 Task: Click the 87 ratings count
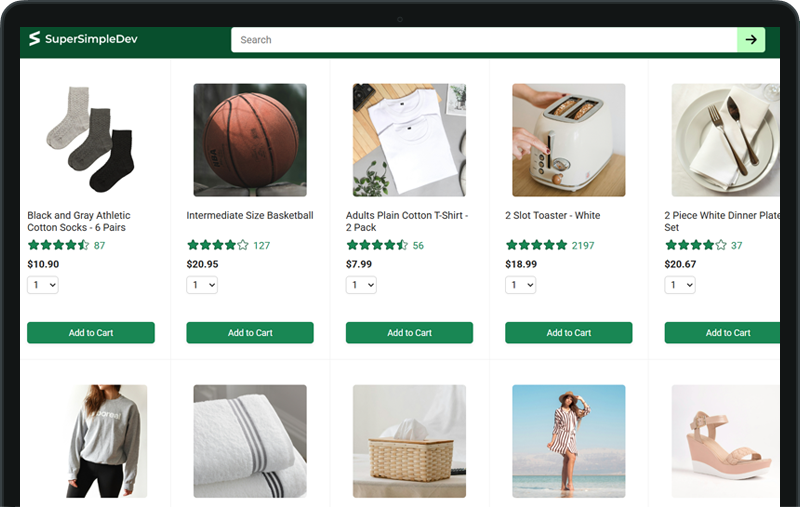tap(99, 246)
